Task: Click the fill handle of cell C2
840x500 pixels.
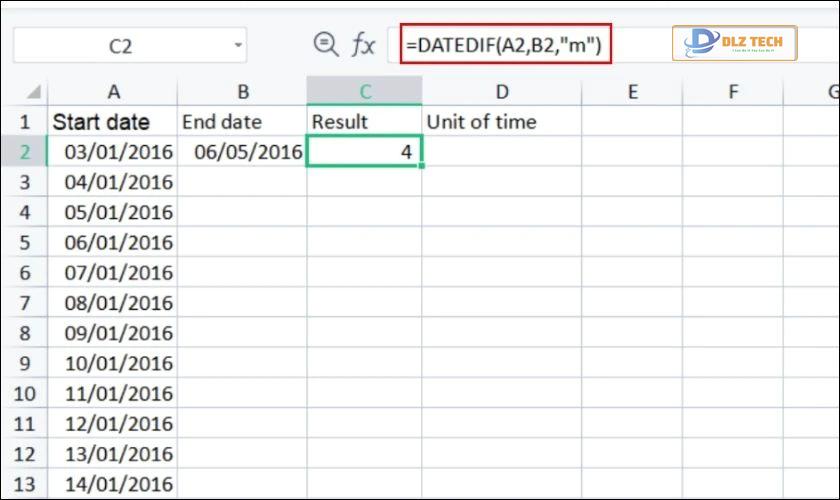Action: click(x=422, y=166)
